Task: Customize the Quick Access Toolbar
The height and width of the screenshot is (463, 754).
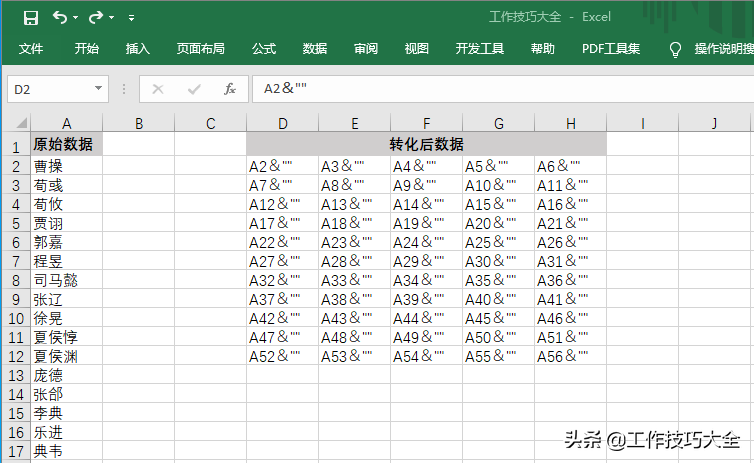Action: (131, 18)
